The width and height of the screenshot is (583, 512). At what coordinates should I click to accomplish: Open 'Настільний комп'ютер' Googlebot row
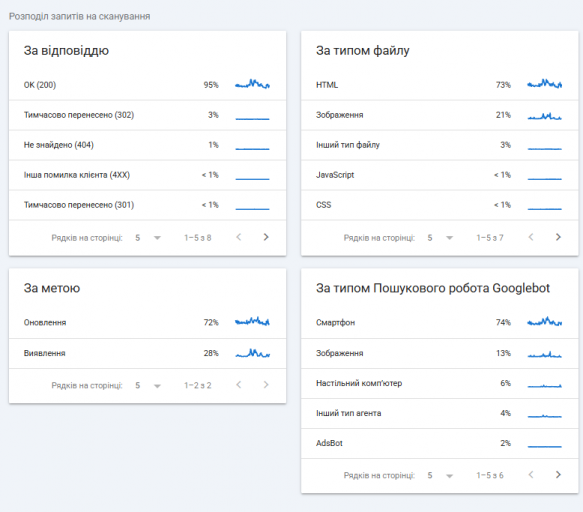440,383
